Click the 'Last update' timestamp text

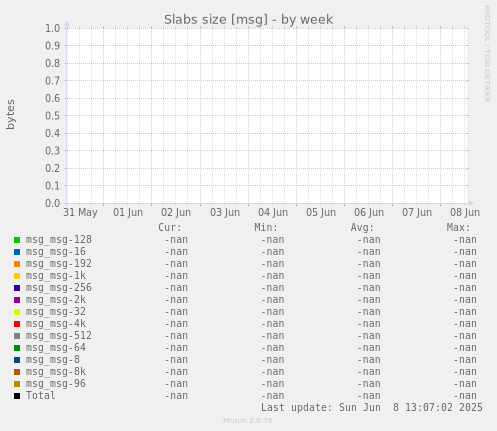click(372, 407)
